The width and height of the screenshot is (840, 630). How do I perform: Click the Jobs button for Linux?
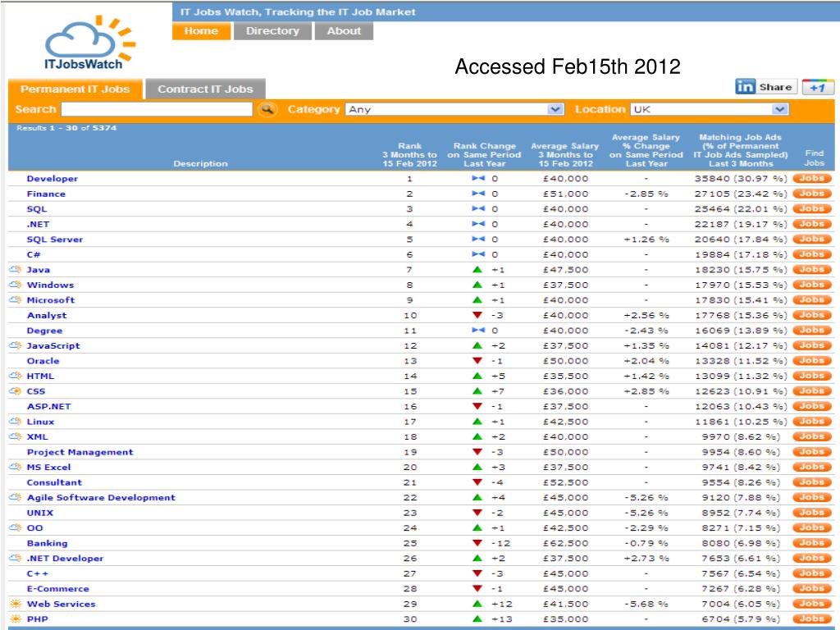(812, 422)
